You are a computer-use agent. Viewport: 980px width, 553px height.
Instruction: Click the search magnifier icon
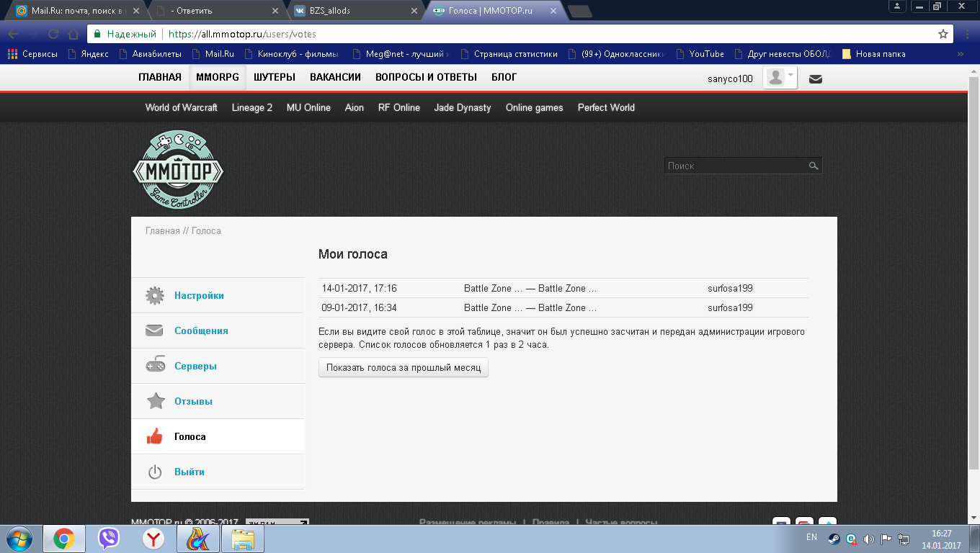coord(814,166)
